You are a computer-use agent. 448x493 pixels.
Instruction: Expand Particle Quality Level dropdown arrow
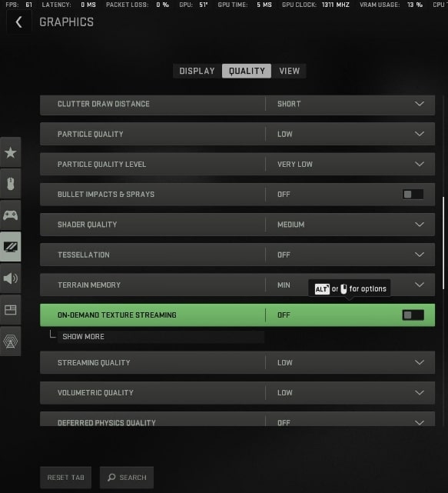coord(420,164)
